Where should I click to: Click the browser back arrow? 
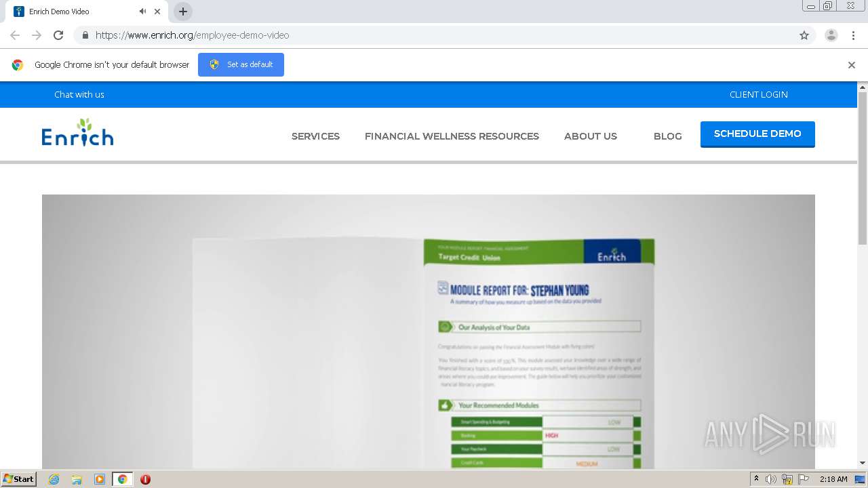point(15,35)
